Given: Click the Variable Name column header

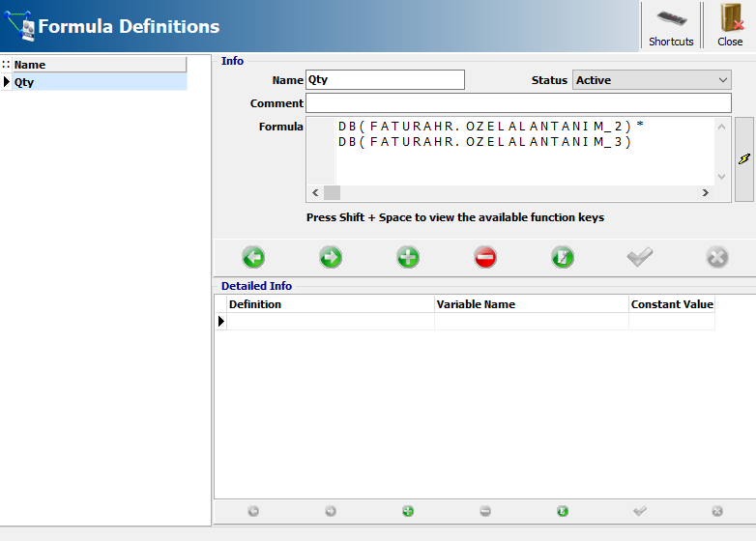Looking at the screenshot, I should [x=532, y=304].
